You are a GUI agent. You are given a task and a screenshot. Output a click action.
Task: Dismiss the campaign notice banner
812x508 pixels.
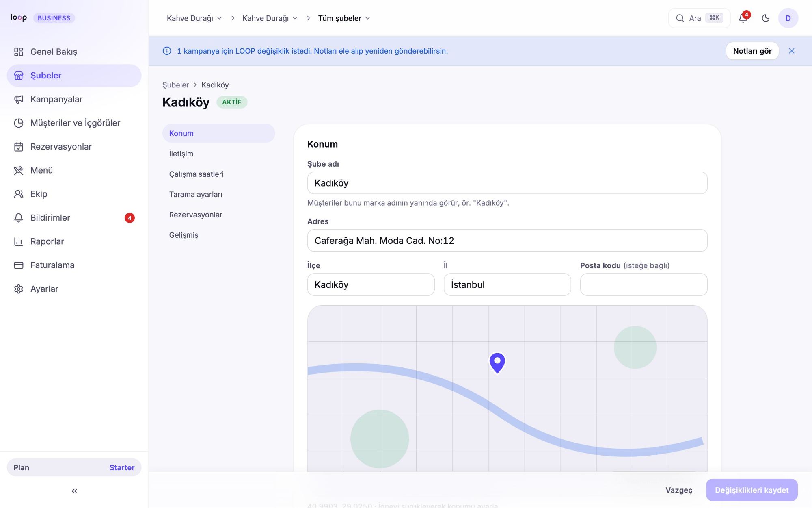(x=792, y=51)
